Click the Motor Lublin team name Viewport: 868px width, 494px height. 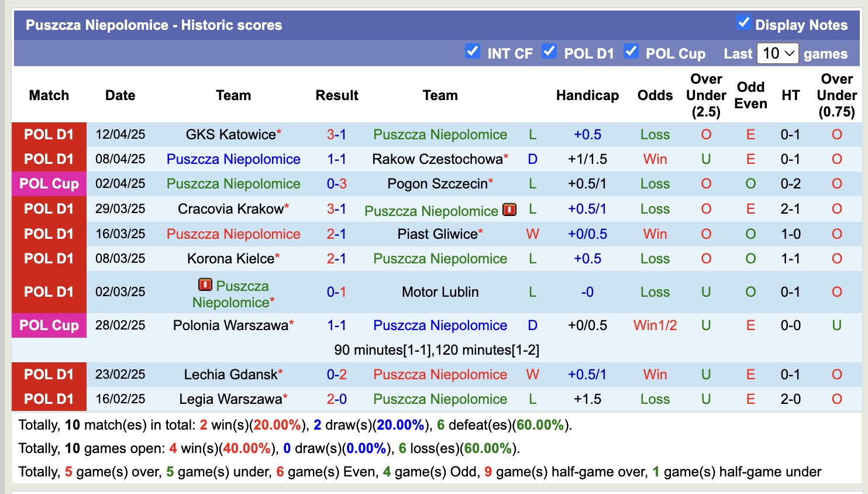(440, 291)
